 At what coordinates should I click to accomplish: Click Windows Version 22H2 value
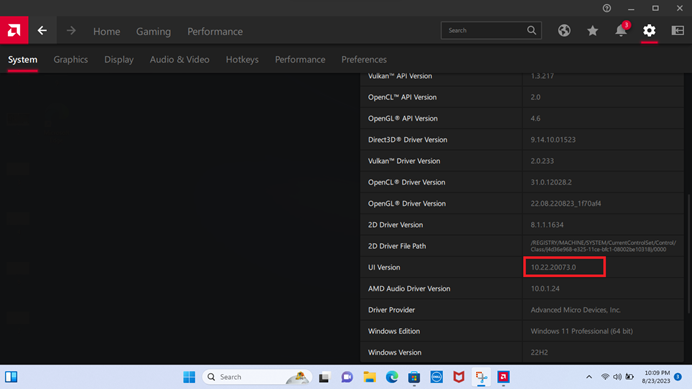[539, 352]
